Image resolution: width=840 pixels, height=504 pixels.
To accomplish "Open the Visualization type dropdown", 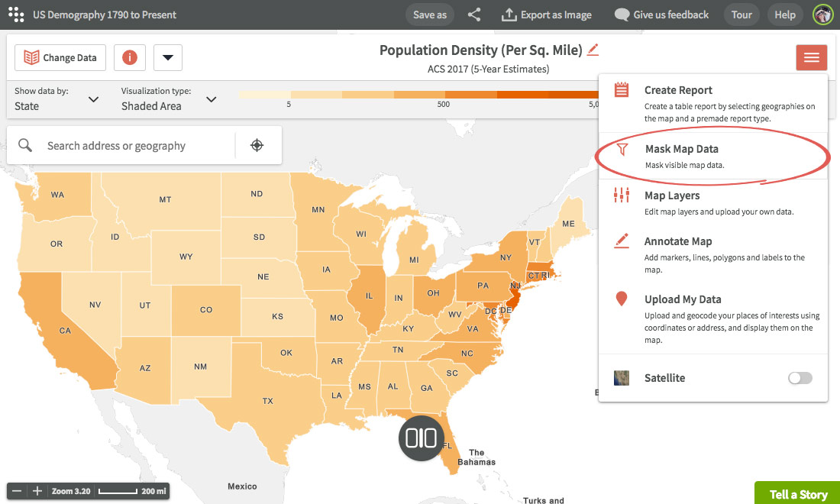I will tap(169, 99).
